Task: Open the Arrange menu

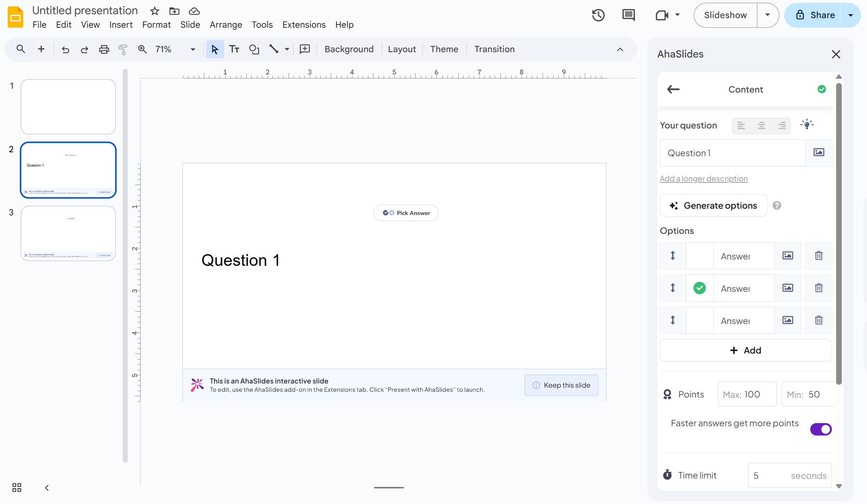Action: pos(226,25)
